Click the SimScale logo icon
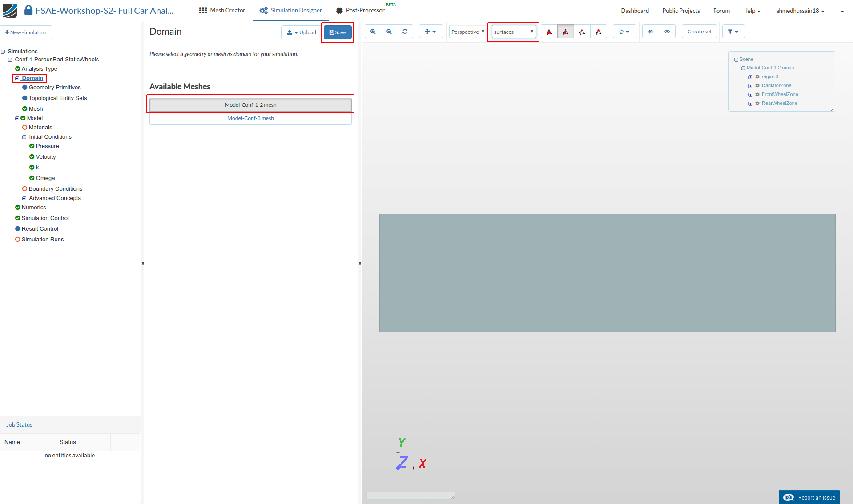 [x=10, y=10]
